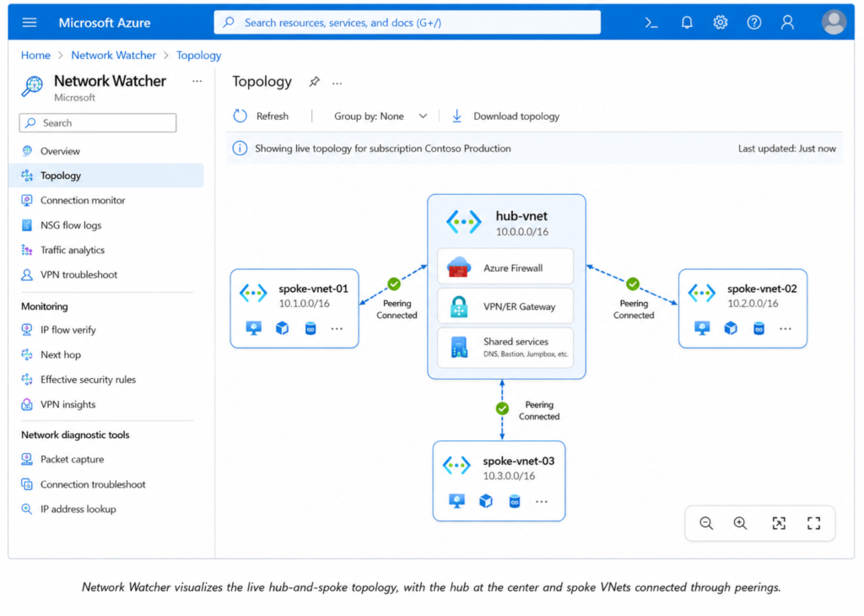Click the database icon in spoke-vnet-02

[x=759, y=328]
